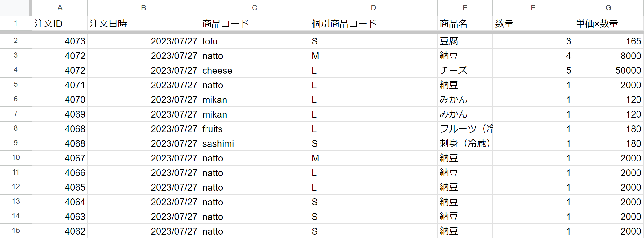
Task: Click the 単価×数量 header cell
Action: click(608, 24)
